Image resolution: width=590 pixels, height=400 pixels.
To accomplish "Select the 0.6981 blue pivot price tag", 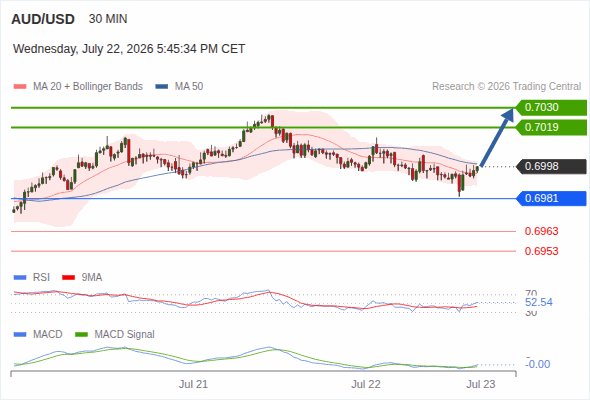I will click(551, 198).
